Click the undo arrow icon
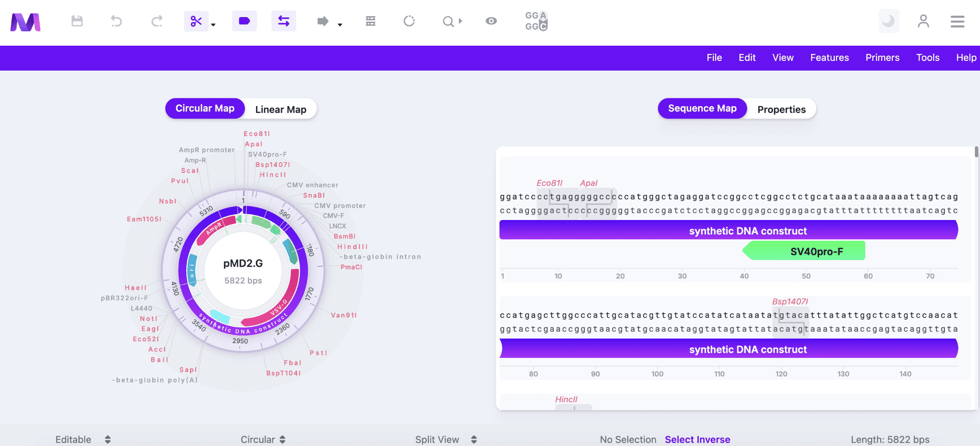 pyautogui.click(x=116, y=21)
